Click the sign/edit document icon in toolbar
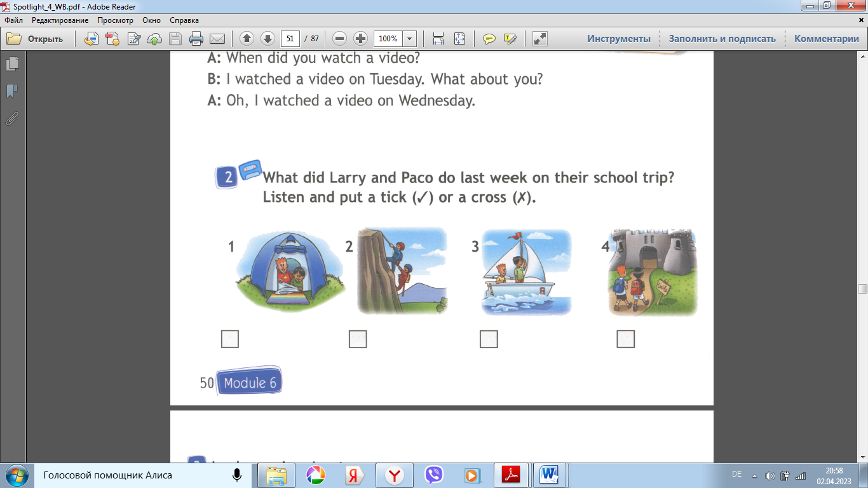The height and width of the screenshot is (488, 868). pyautogui.click(x=134, y=39)
